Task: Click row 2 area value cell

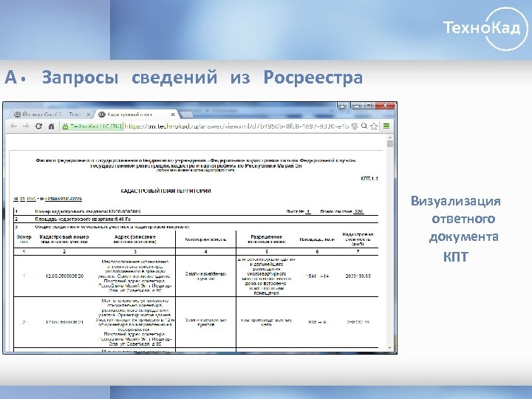Action: 317,322
